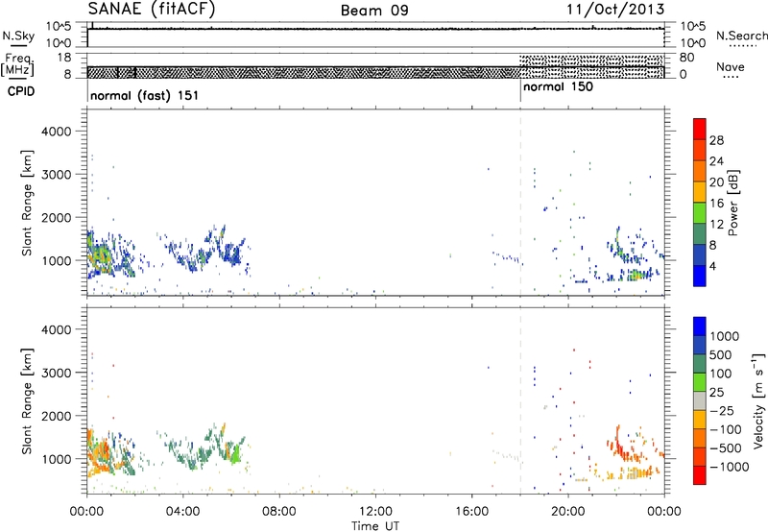This screenshot has width=768, height=532.
Task: Click the 'N.Sky' legend label
Action: coord(18,36)
